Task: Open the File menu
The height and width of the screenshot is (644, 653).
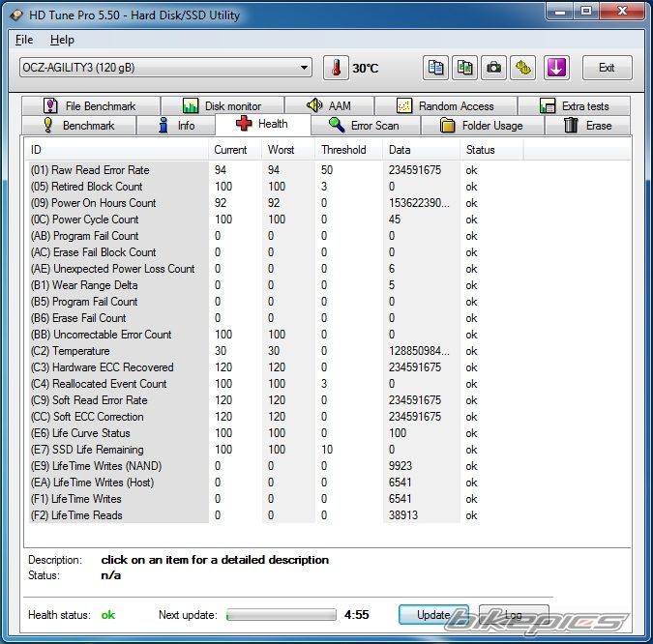Action: (x=24, y=40)
